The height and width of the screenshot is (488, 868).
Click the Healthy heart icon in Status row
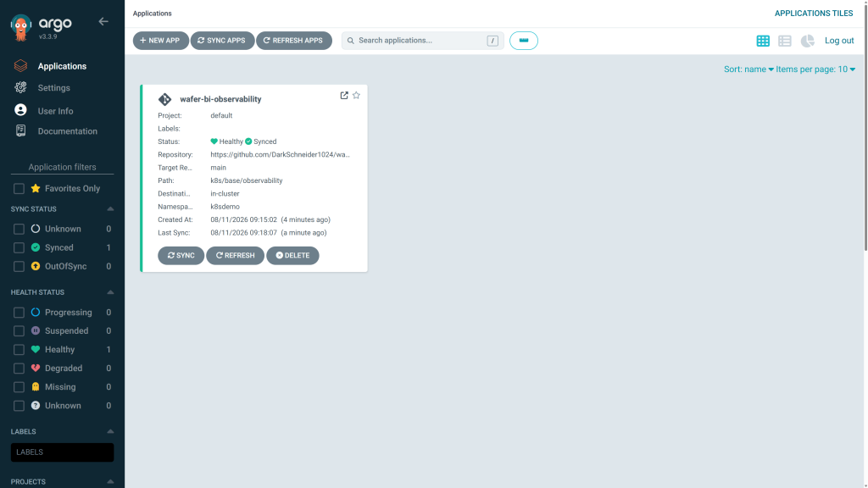pyautogui.click(x=214, y=141)
